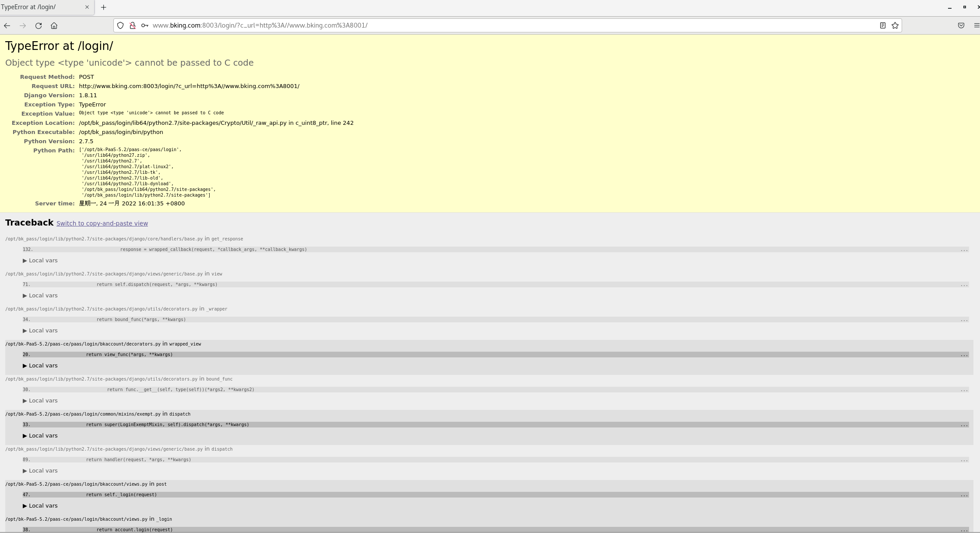This screenshot has height=533, width=980.
Task: Switch to copy-and-paste view
Action: coord(102,223)
